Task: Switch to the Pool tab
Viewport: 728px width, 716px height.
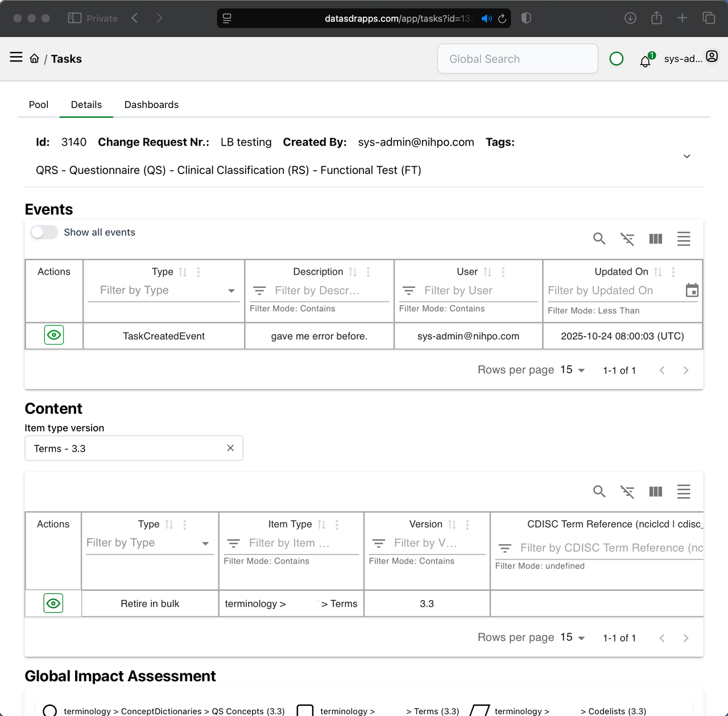Action: (39, 105)
